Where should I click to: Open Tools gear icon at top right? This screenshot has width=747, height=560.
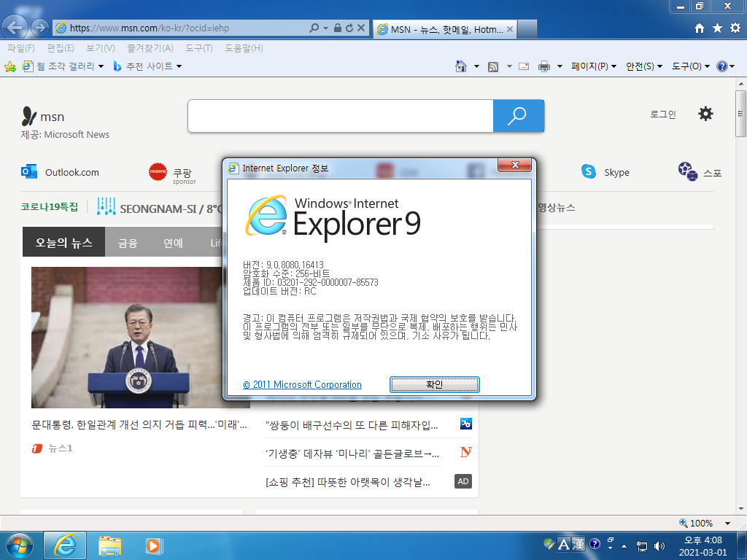tap(735, 28)
